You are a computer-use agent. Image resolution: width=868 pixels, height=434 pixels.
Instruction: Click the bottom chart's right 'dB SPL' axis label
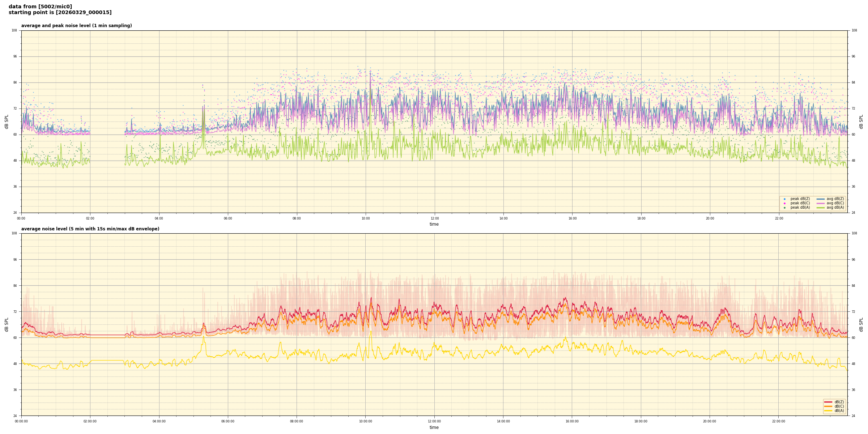pyautogui.click(x=861, y=324)
